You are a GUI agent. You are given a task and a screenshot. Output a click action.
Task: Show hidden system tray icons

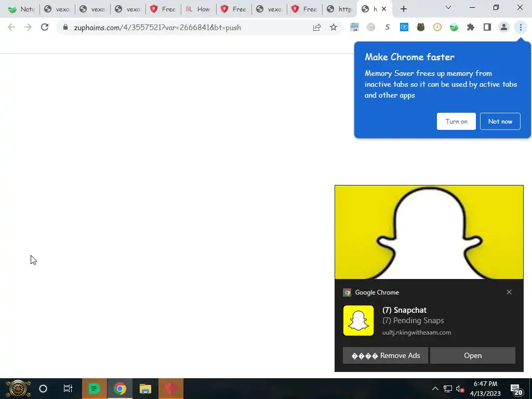435,389
